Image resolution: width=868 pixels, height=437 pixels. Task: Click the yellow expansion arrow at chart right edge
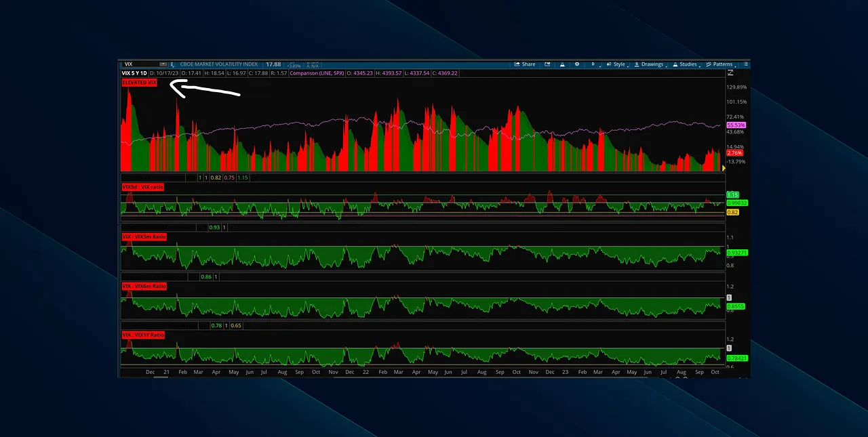click(724, 167)
